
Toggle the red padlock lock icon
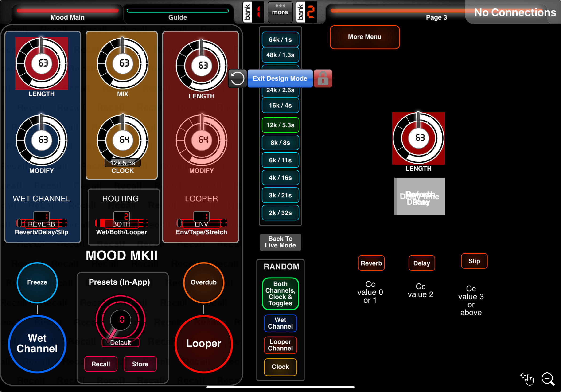(x=323, y=78)
